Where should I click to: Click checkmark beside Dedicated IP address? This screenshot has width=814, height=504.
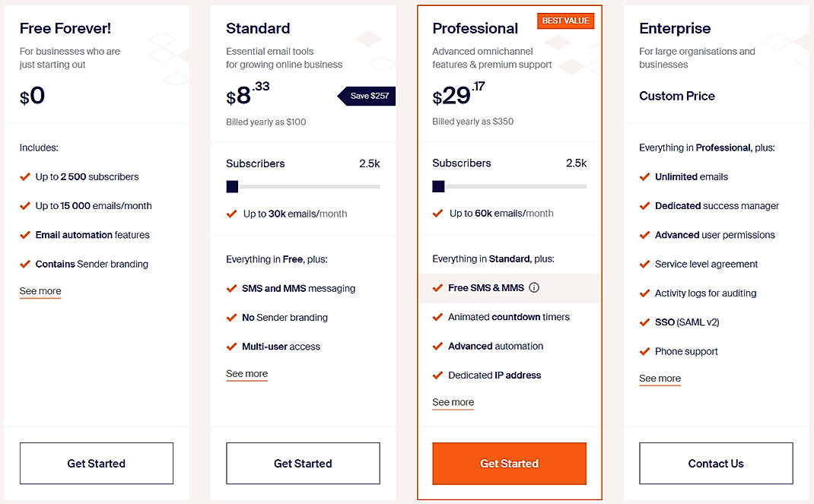[x=437, y=376]
